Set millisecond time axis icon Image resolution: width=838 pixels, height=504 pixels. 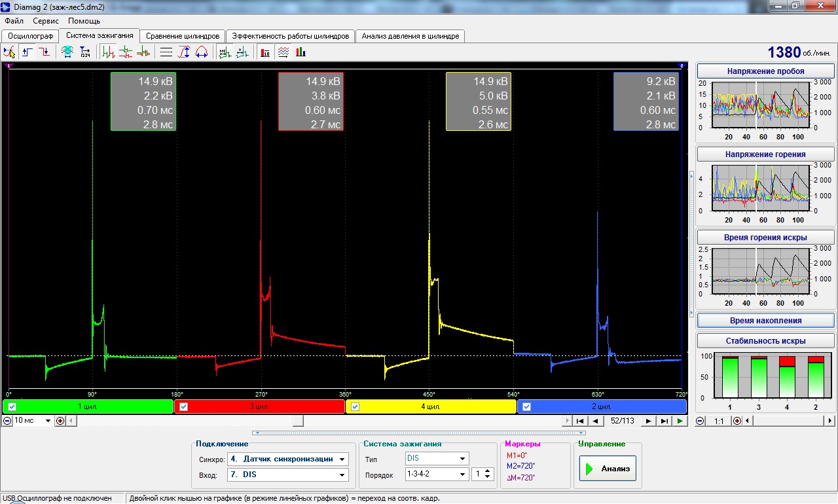225,52
